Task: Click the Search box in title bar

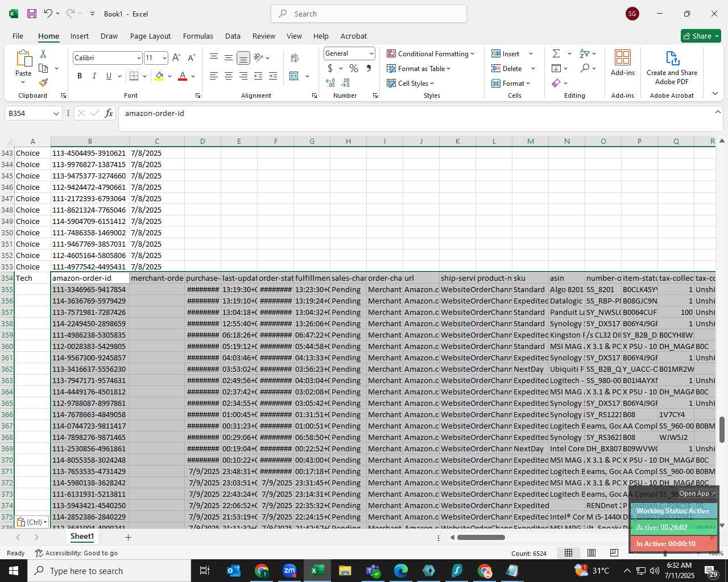Action: pyautogui.click(x=369, y=14)
